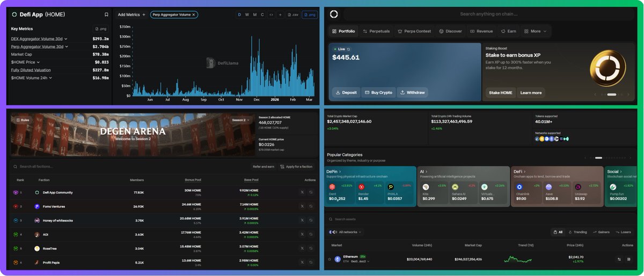Open X link for Honey of whitesocks faction
This screenshot has height=276, width=644.
click(302, 220)
